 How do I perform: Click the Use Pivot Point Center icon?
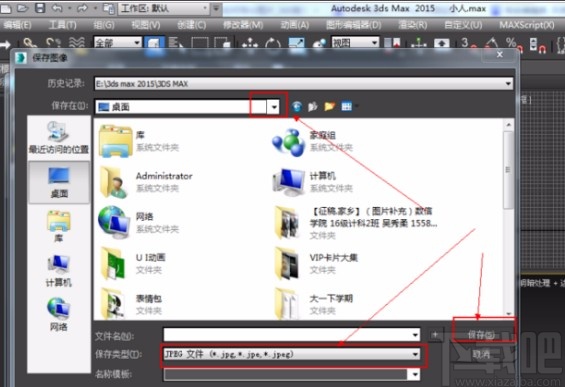[x=392, y=44]
